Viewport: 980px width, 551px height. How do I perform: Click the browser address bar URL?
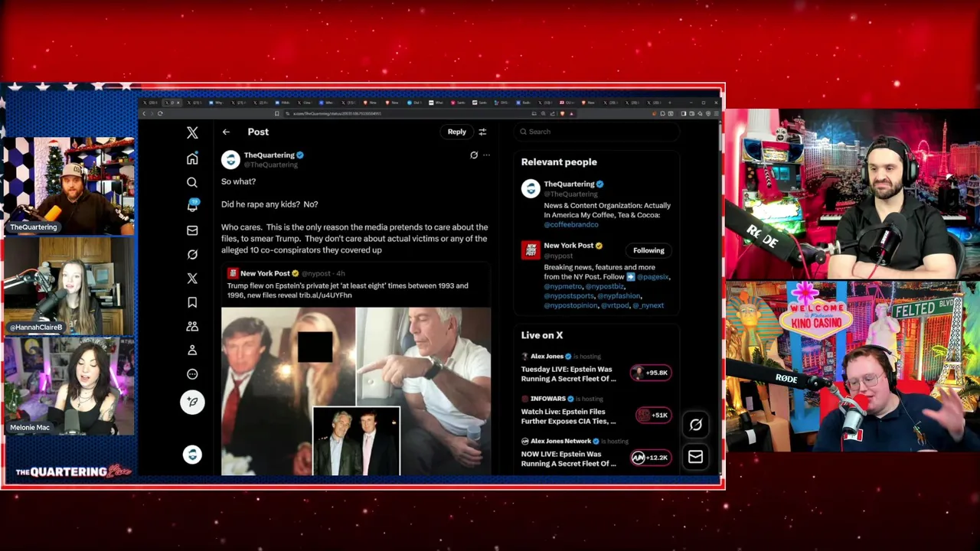337,113
